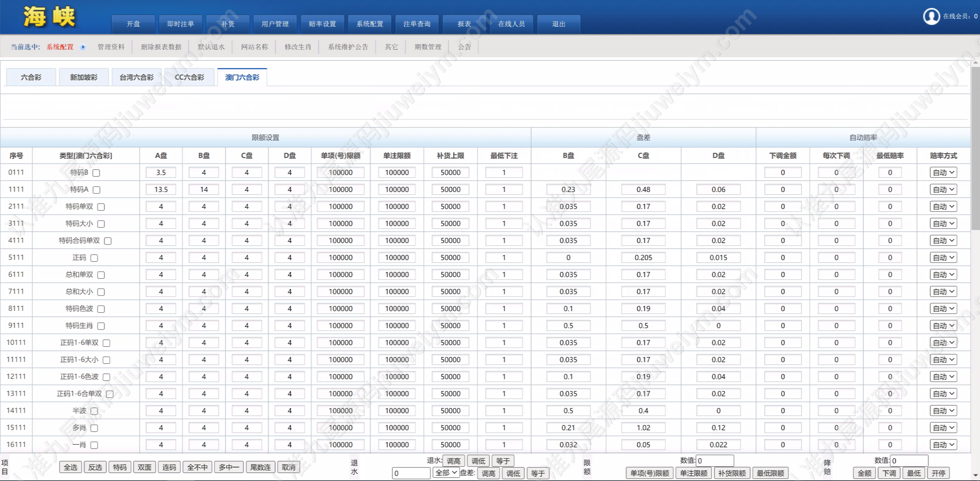Open 赔率方式 dropdown for 半波 row

coord(943,411)
